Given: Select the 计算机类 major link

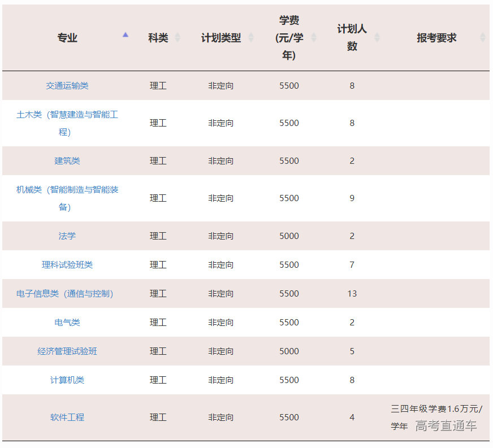Looking at the screenshot, I should [67, 380].
